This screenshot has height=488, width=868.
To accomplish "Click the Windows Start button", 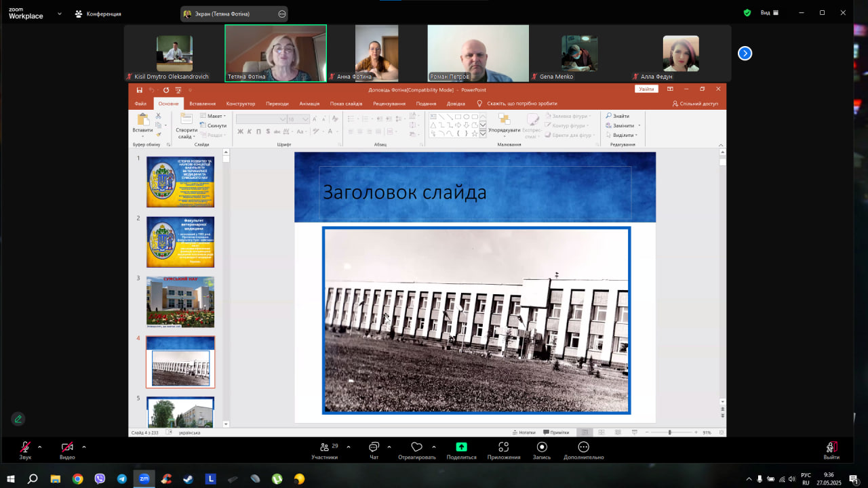I will 11,479.
